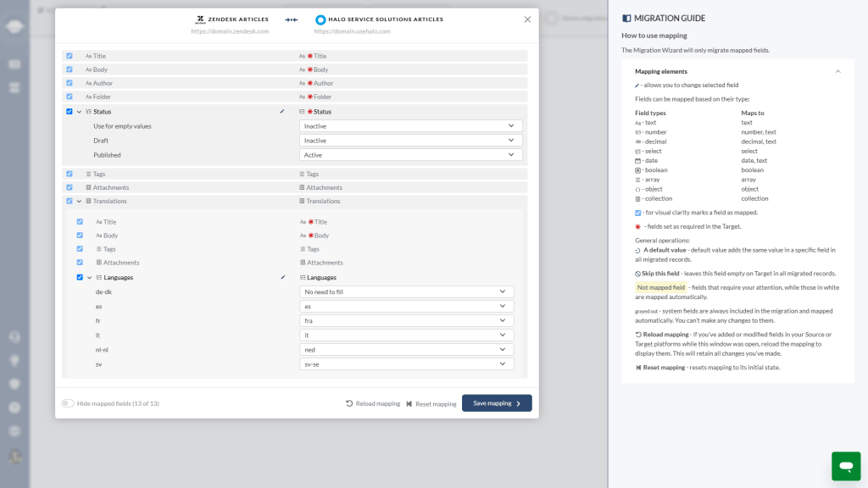Click the collection icon beside source Translations
The width and height of the screenshot is (868, 488).
[x=88, y=201]
